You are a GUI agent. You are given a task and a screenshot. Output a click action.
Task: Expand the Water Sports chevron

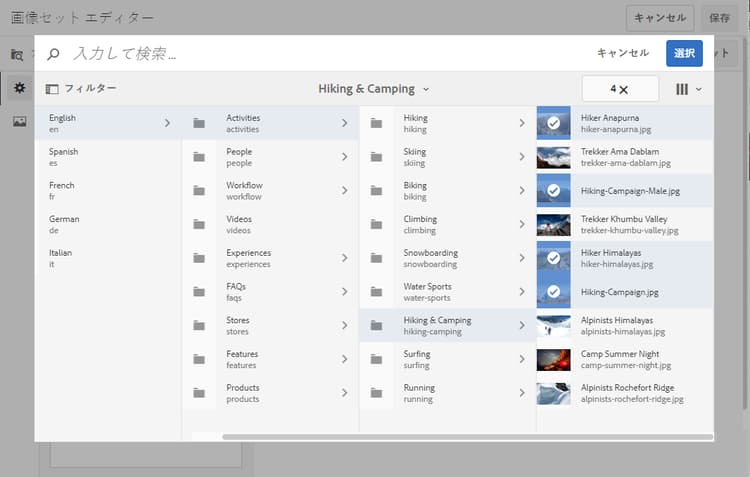click(x=522, y=291)
